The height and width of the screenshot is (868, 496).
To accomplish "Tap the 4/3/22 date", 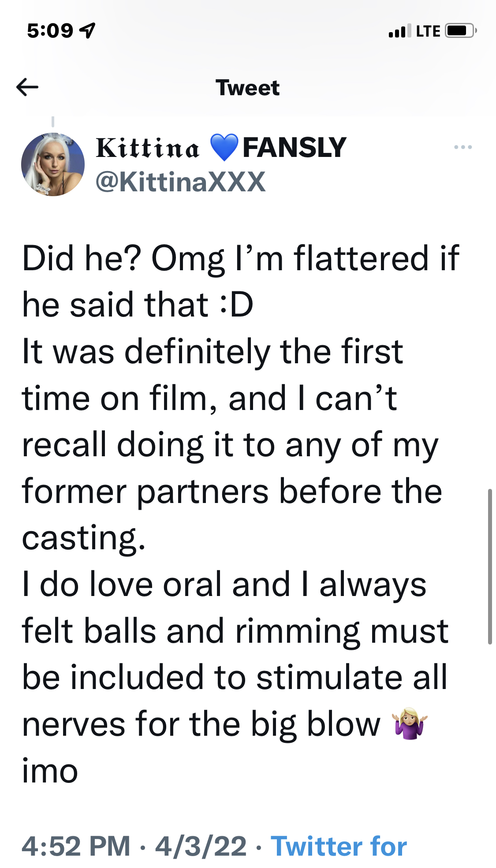I will [201, 846].
